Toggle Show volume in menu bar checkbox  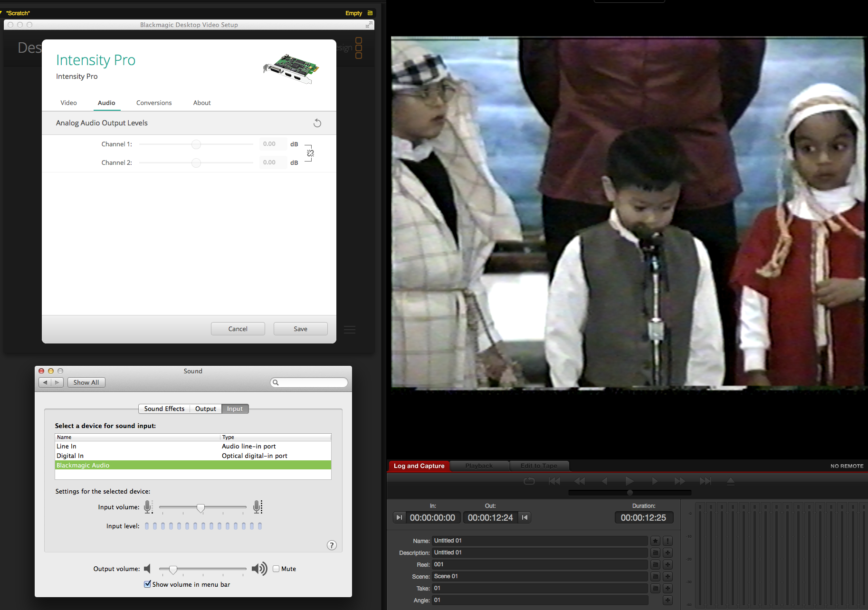point(147,584)
